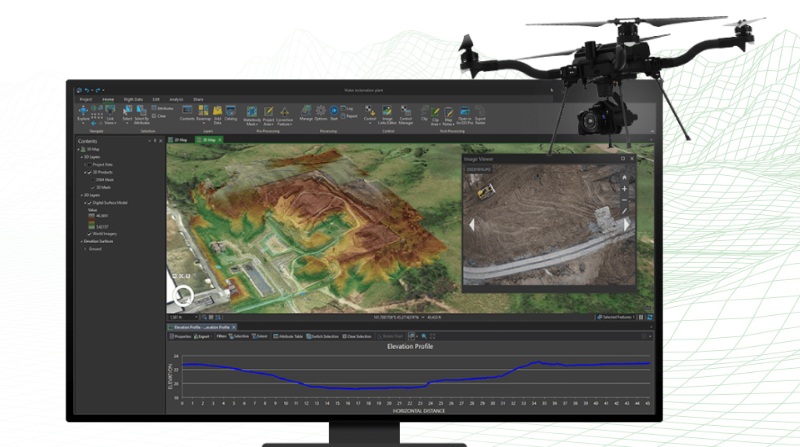Click the 46.3691 high value color swatch
The width and height of the screenshot is (800, 447).
91,216
